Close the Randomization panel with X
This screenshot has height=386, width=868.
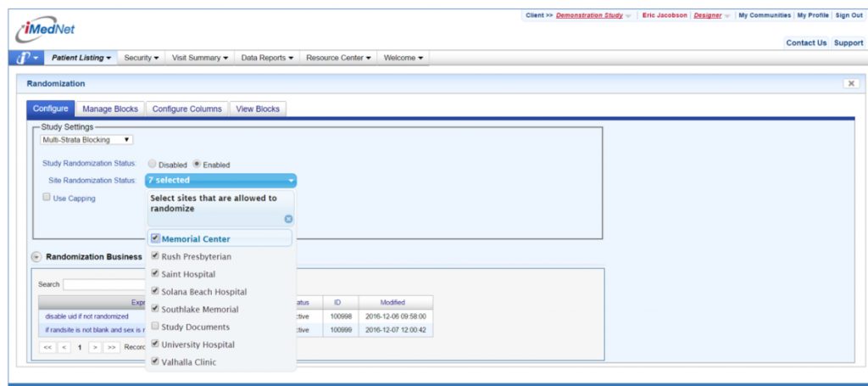click(x=851, y=83)
